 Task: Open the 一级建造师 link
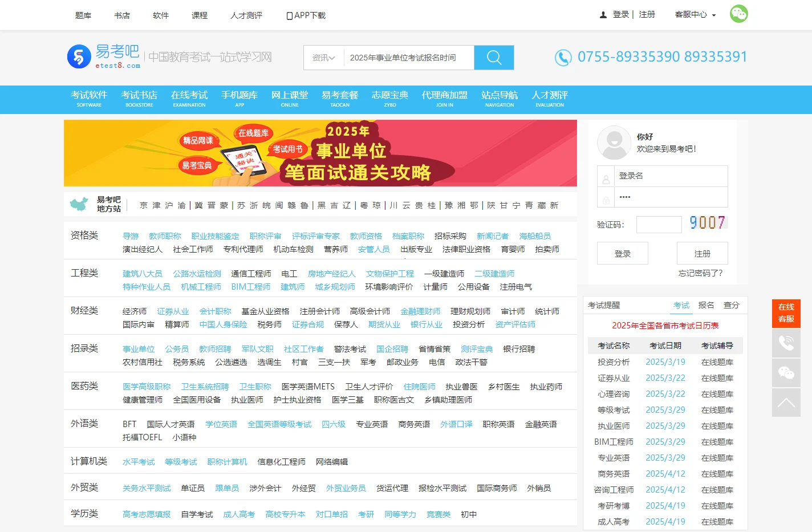444,274
